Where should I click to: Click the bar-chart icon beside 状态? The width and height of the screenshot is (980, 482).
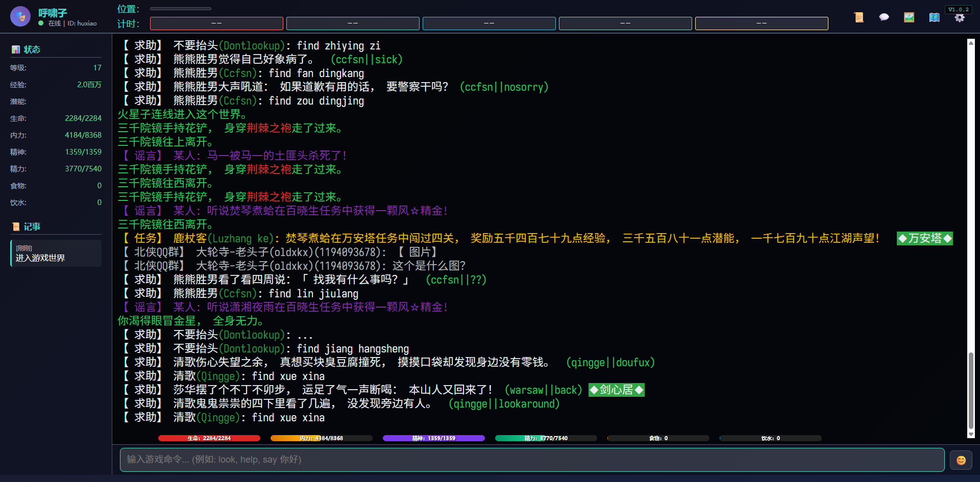click(x=15, y=49)
